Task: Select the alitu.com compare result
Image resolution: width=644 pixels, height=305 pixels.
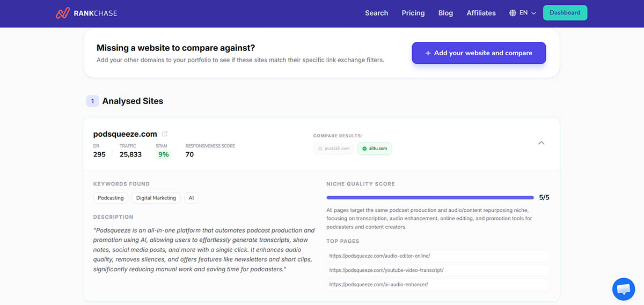Action: [x=375, y=148]
